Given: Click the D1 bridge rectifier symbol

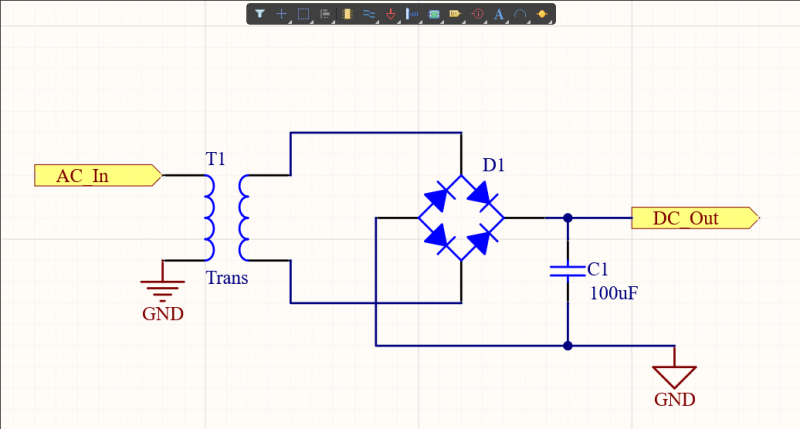Looking at the screenshot, I should [461, 218].
